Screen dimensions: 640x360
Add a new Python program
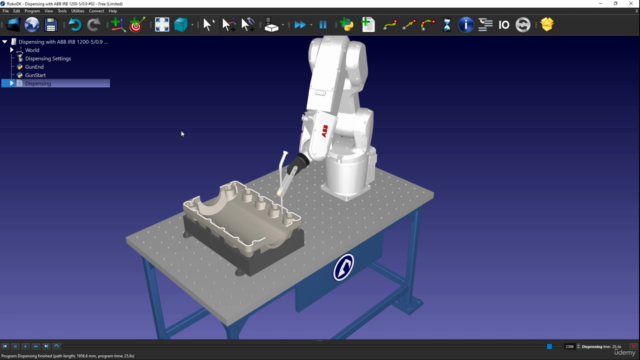click(x=347, y=25)
